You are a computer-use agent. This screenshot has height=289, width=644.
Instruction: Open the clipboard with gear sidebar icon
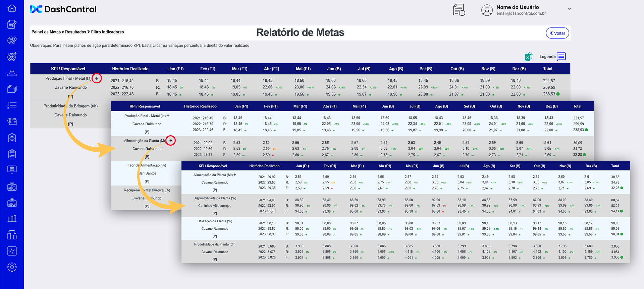pyautogui.click(x=12, y=138)
